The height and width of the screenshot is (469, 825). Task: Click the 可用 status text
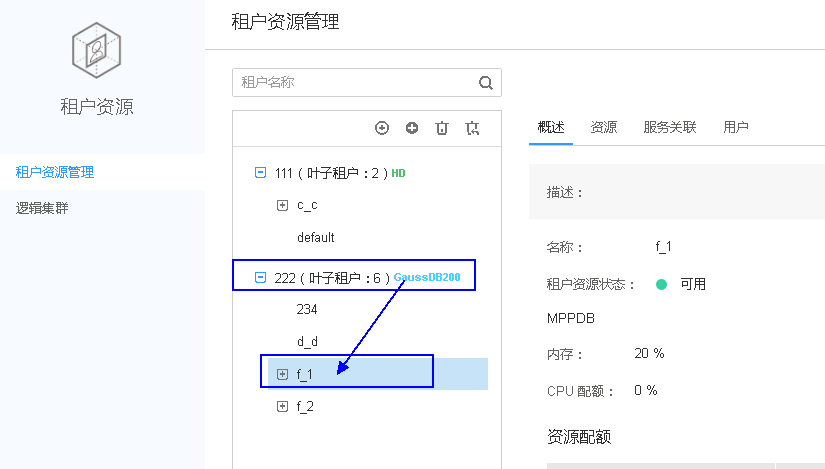click(x=693, y=284)
